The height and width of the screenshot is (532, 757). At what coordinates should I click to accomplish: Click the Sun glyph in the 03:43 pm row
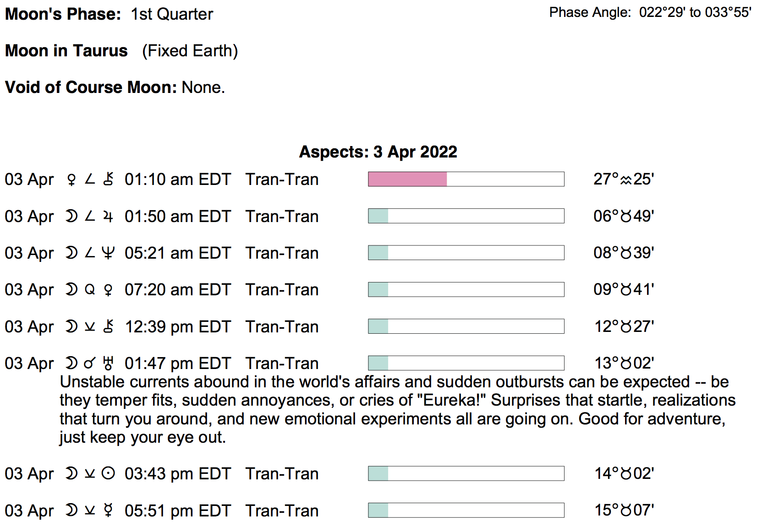coord(108,473)
